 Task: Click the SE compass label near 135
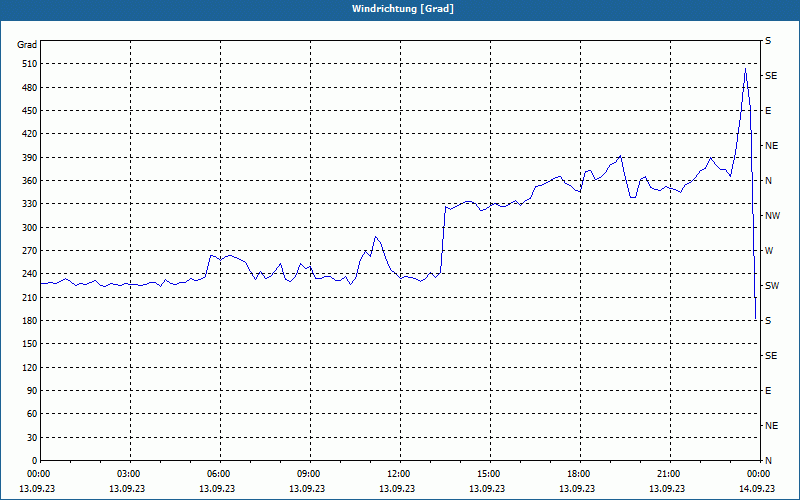point(771,356)
